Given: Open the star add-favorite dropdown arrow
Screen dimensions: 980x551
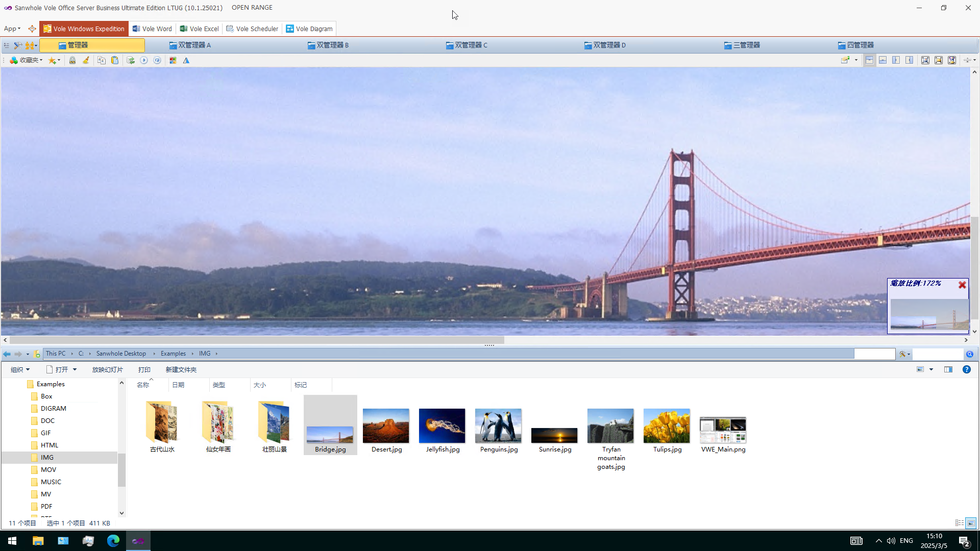Looking at the screenshot, I should pyautogui.click(x=59, y=60).
